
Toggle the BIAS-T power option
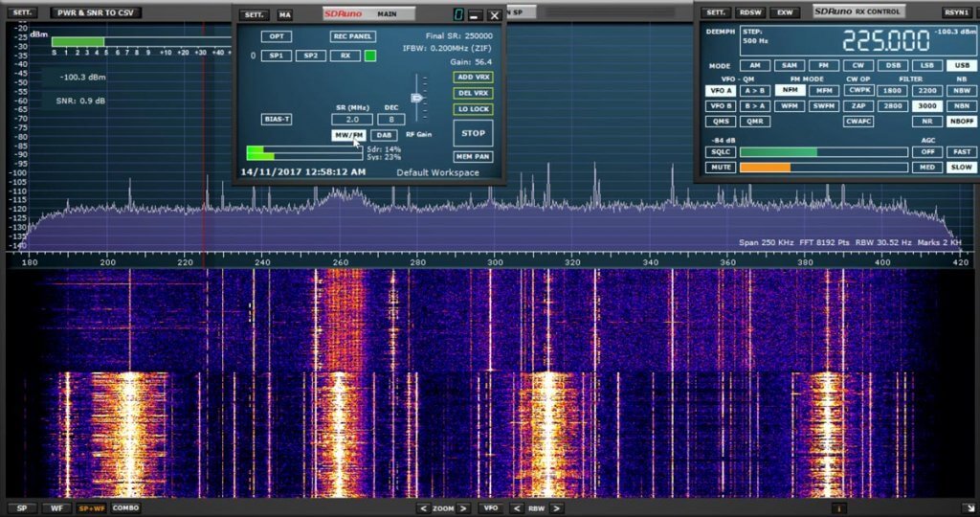tap(277, 120)
